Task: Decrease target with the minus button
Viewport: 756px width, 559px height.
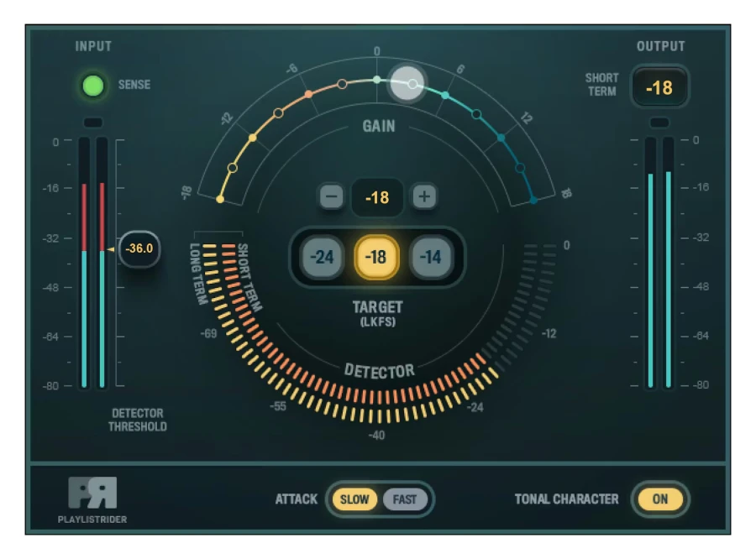Action: pyautogui.click(x=331, y=196)
